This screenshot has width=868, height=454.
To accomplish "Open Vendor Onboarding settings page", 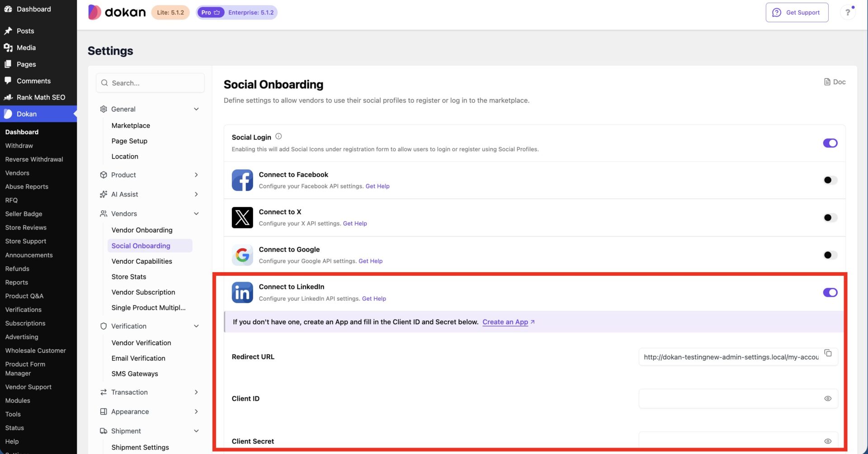I will [142, 230].
